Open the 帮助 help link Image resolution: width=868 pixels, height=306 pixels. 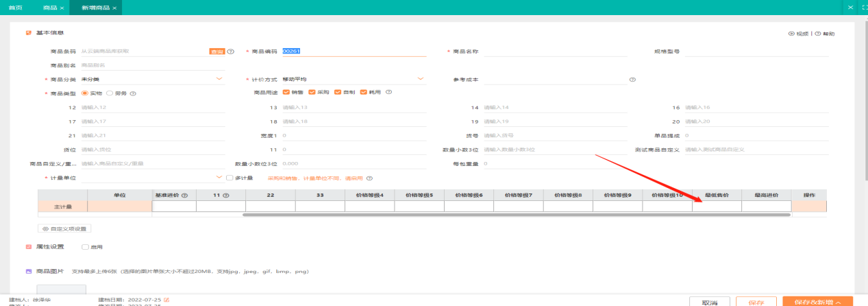(825, 34)
